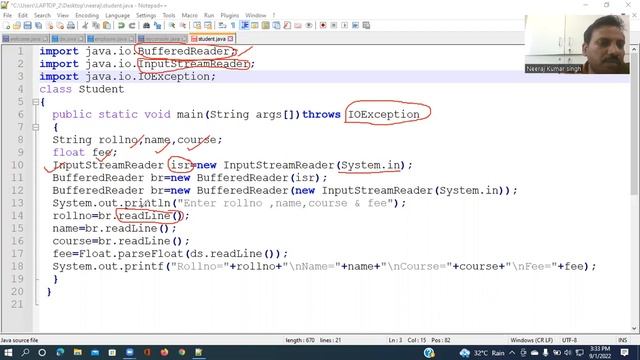This screenshot has height=360, width=640.
Task: Collapse the class block fold marker on line 5
Action: (36, 102)
